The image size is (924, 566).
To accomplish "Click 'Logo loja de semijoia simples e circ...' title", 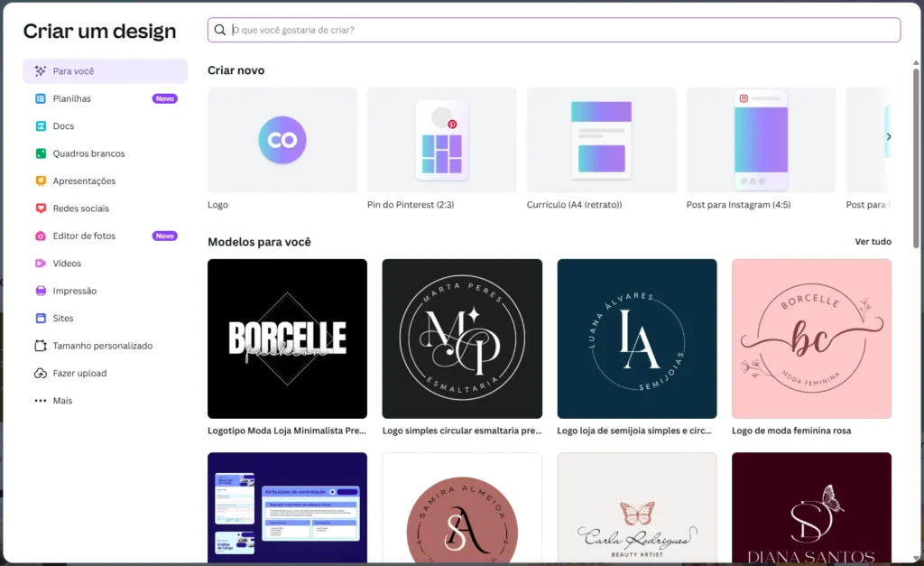I will pos(634,431).
